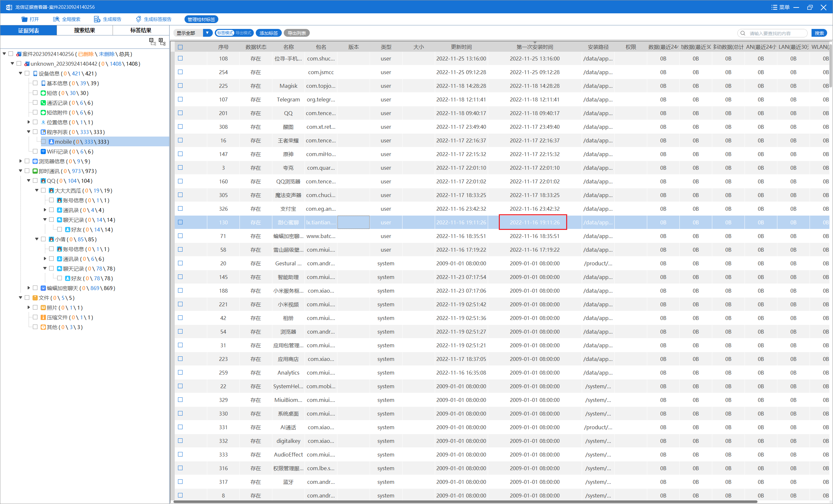Click the 搜索 button
The width and height of the screenshot is (833, 504).
[x=819, y=33]
